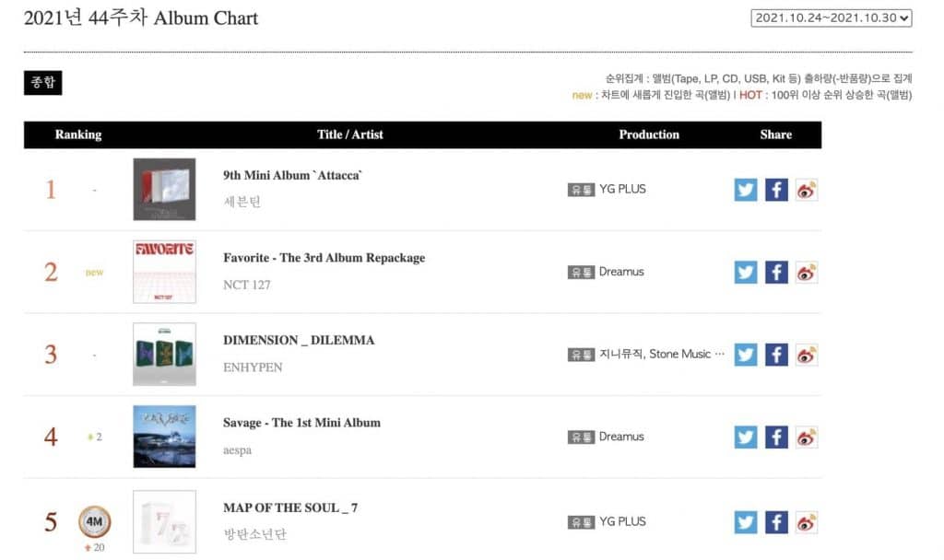Share DIMENSION _ DILEMMA on Twitter
This screenshot has width=944, height=560.
(x=746, y=355)
